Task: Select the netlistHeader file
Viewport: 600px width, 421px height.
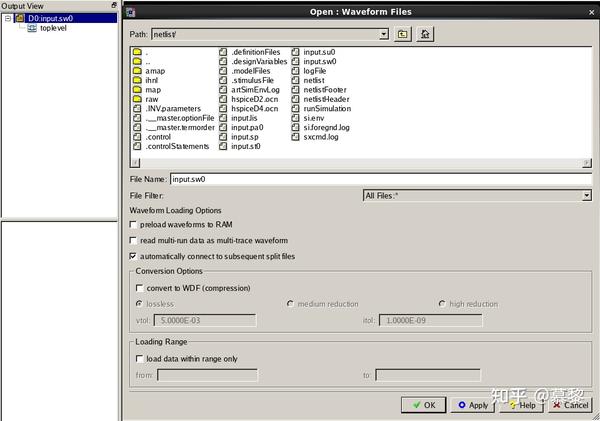Action: pyautogui.click(x=326, y=99)
